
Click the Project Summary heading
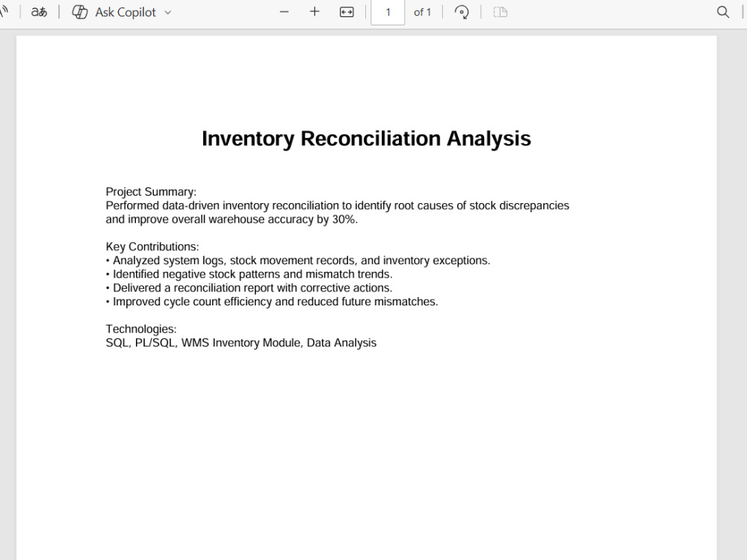(151, 191)
